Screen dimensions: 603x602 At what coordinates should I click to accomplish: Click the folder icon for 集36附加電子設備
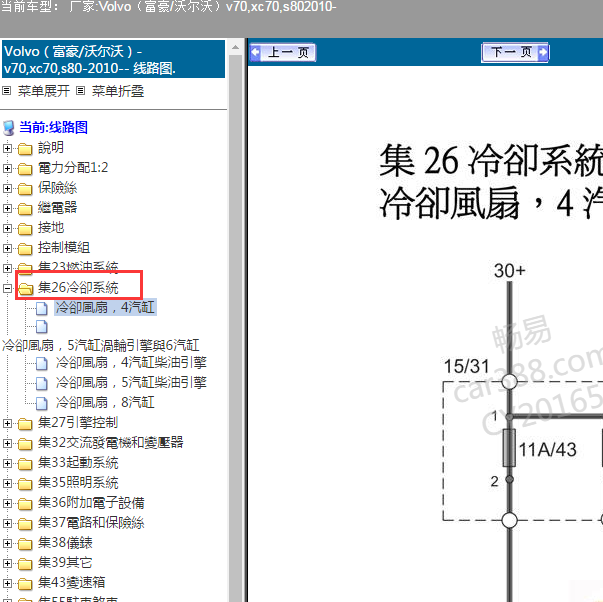click(25, 504)
